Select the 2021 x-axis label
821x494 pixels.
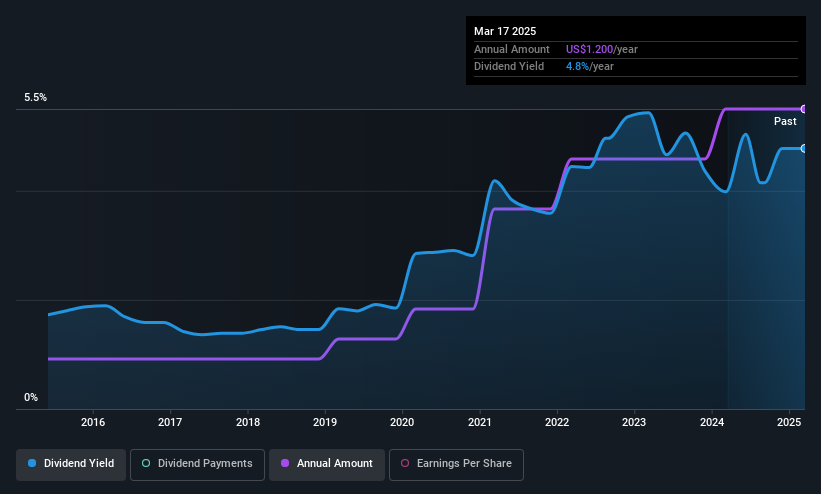tap(480, 422)
